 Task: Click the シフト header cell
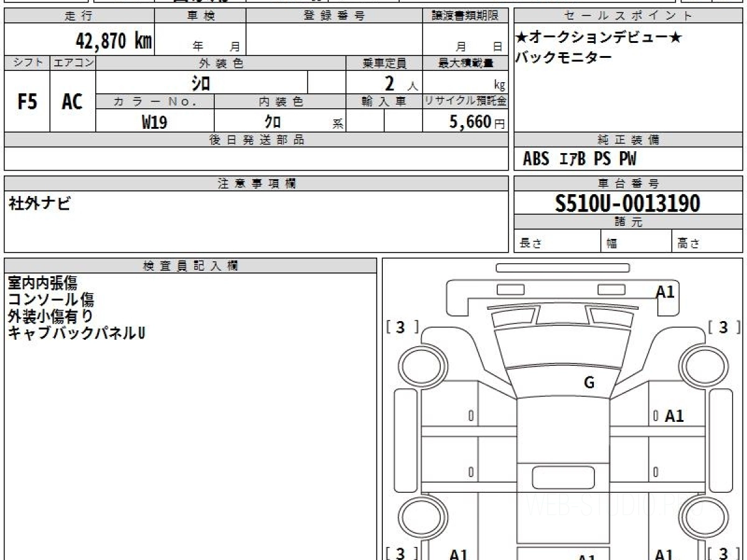(x=27, y=63)
